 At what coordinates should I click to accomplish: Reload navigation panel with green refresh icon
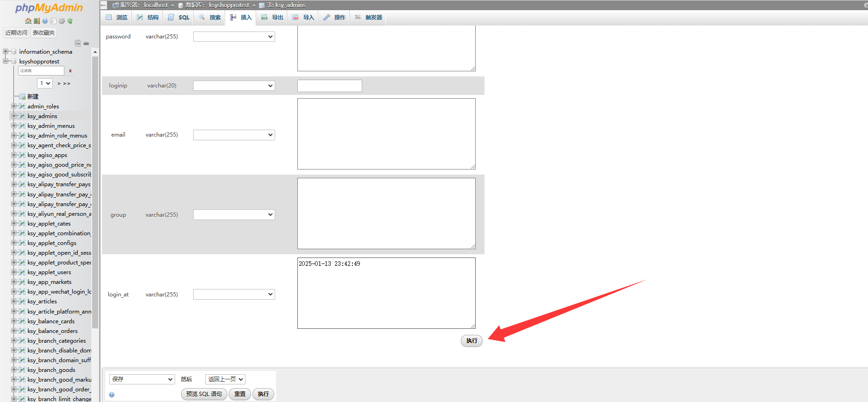coord(70,21)
